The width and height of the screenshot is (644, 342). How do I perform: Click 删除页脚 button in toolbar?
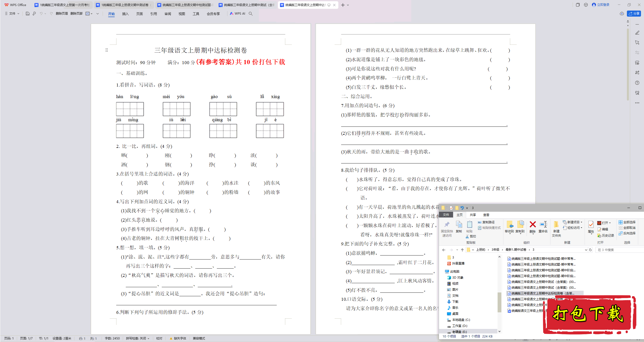coord(76,14)
